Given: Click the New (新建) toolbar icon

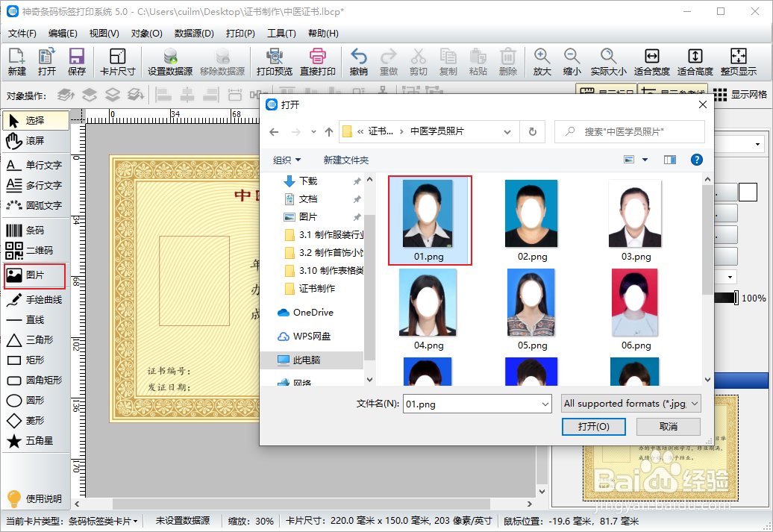Looking at the screenshot, I should (16, 62).
